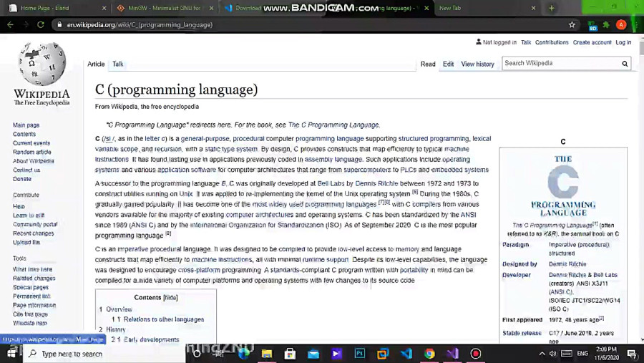Screen dimensions: 644x363
Task: Select the Read tab
Action: click(x=428, y=64)
